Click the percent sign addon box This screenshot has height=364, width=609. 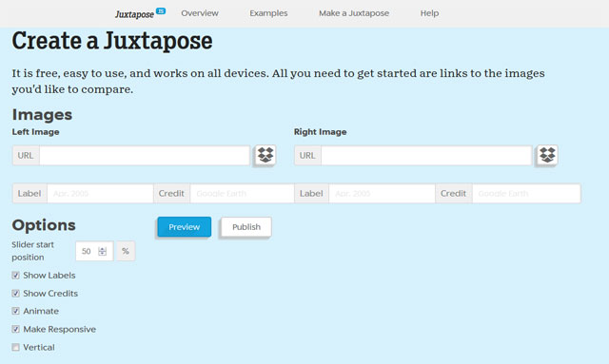click(126, 251)
